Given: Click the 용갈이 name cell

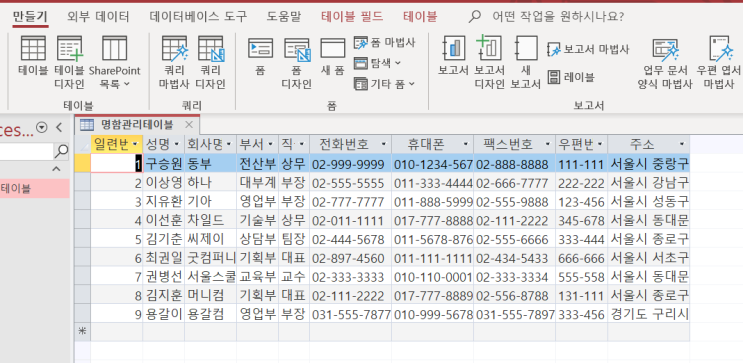Looking at the screenshot, I should 163,314.
